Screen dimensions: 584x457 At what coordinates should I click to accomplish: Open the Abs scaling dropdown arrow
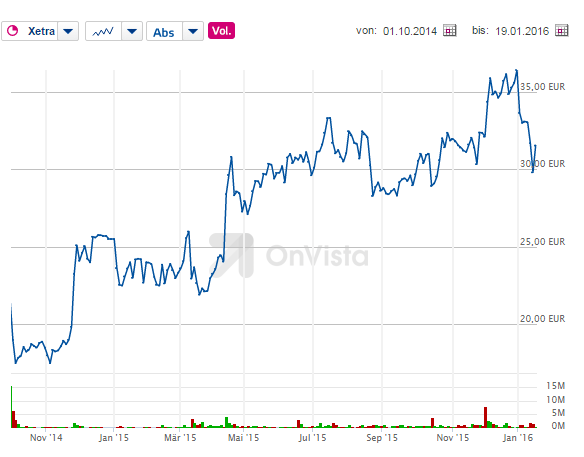tap(193, 31)
